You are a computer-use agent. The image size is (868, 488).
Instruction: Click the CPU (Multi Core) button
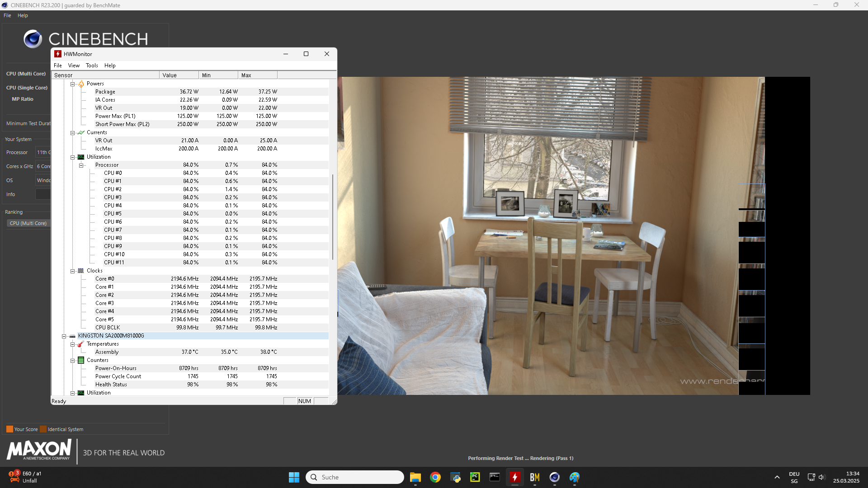(26, 74)
